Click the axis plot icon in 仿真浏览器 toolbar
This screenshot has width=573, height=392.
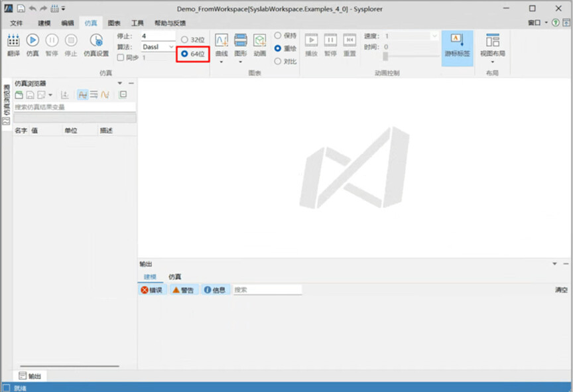[65, 95]
